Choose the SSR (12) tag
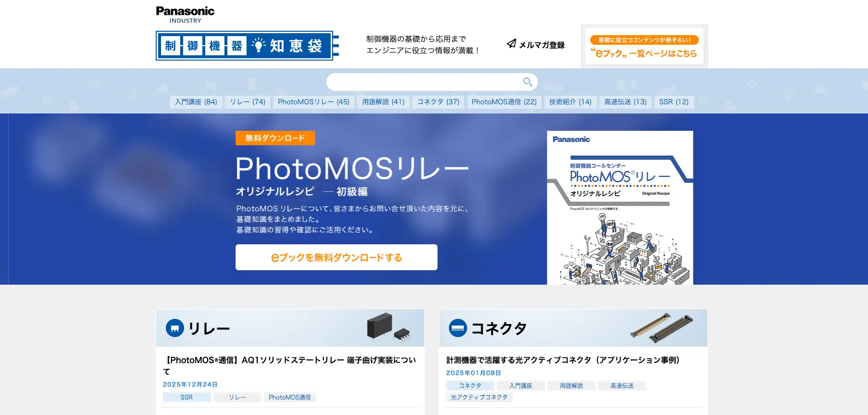 click(x=673, y=102)
